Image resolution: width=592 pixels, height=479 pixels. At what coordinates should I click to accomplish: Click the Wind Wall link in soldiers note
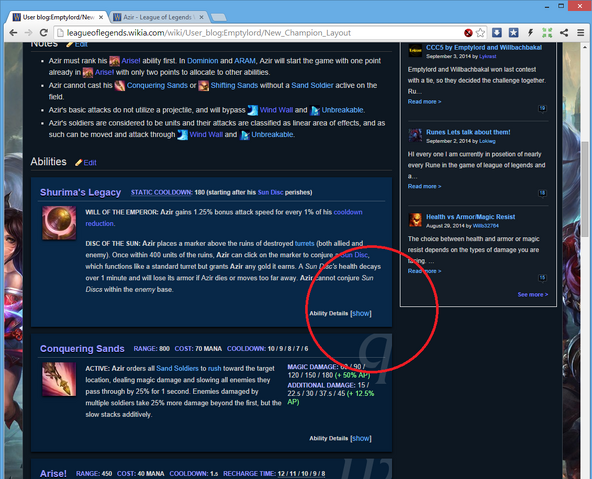pos(206,134)
